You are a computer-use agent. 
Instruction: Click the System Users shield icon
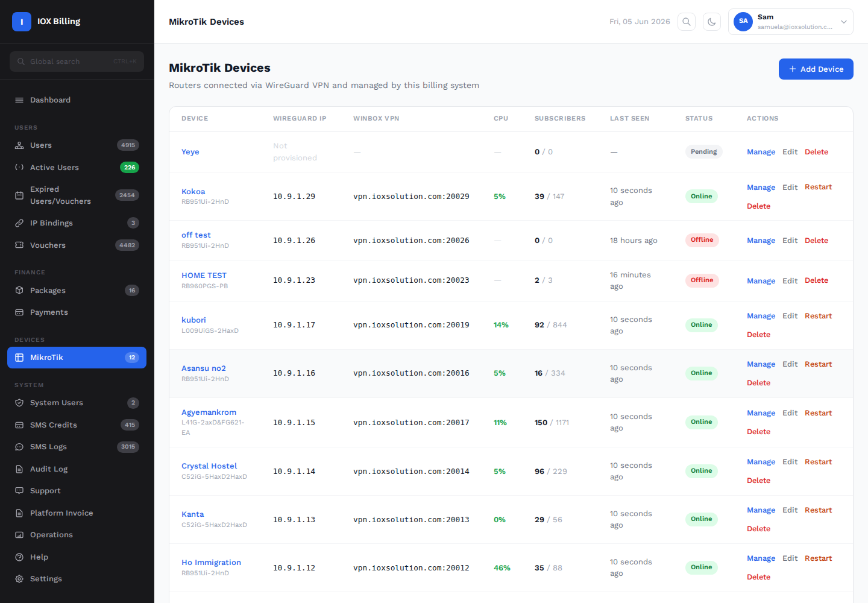pos(19,403)
